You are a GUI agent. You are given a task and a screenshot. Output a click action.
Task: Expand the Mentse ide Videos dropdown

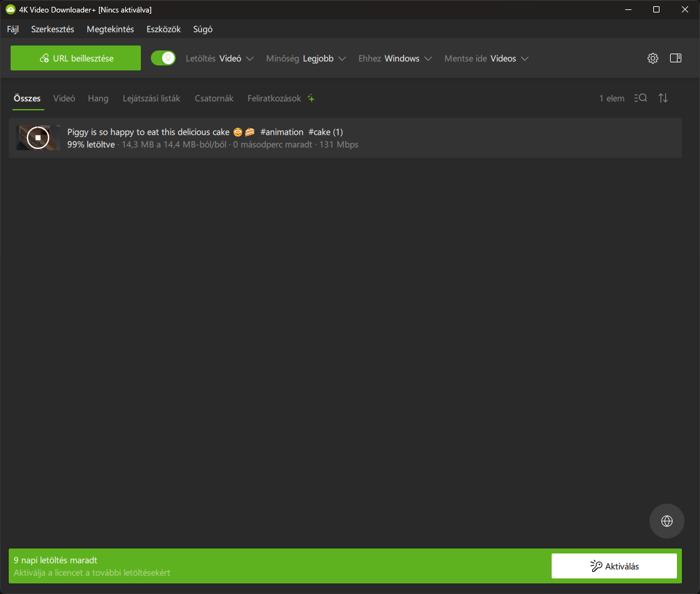[x=486, y=59]
